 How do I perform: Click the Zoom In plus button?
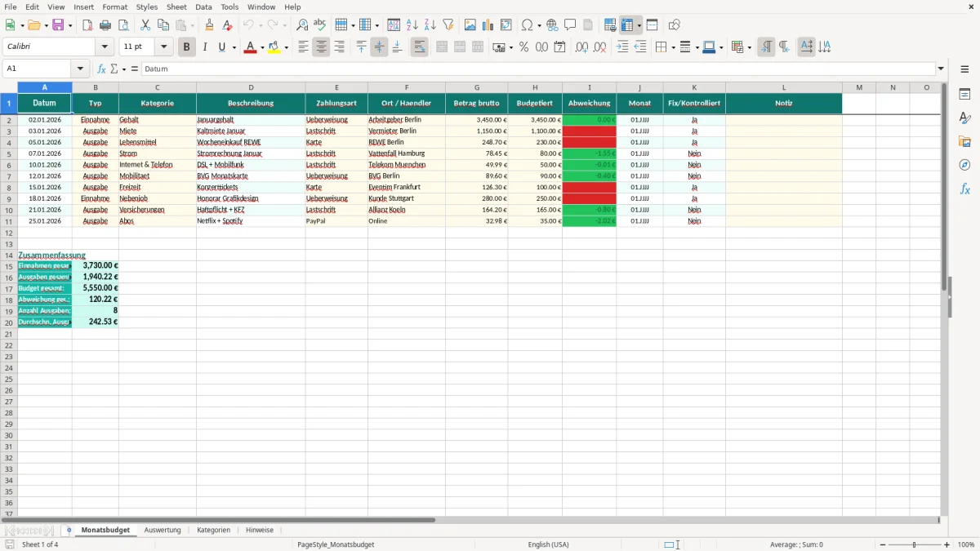947,544
